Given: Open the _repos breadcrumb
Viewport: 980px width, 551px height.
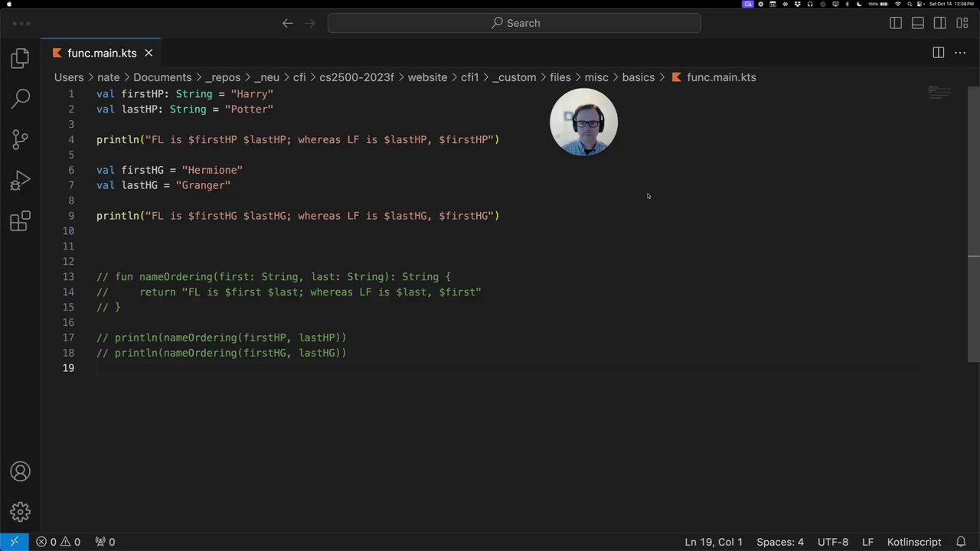Looking at the screenshot, I should click(223, 77).
